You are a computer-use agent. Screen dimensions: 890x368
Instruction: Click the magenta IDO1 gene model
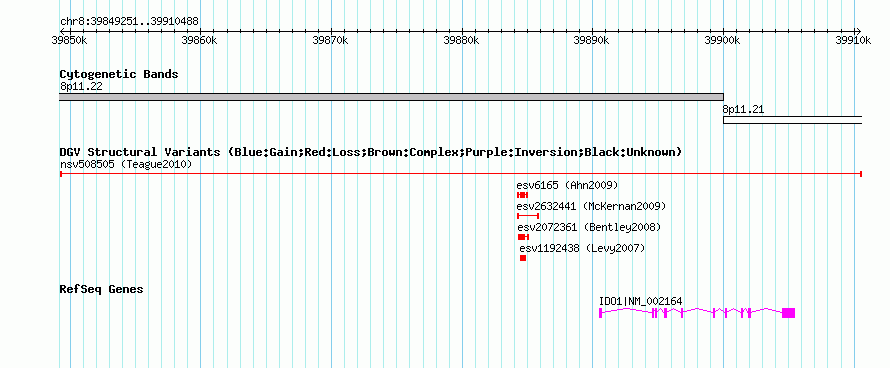697,313
